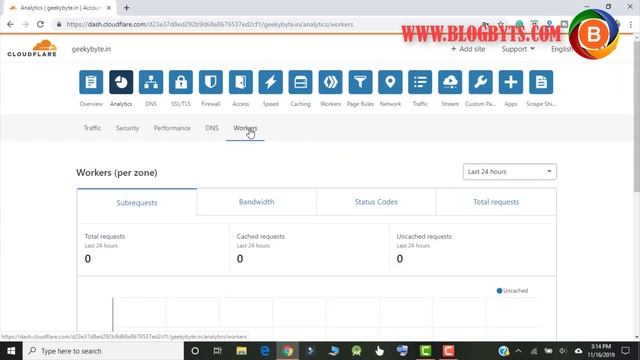The width and height of the screenshot is (640, 360).
Task: Switch to Chrome in taskbar
Action: (x=288, y=351)
